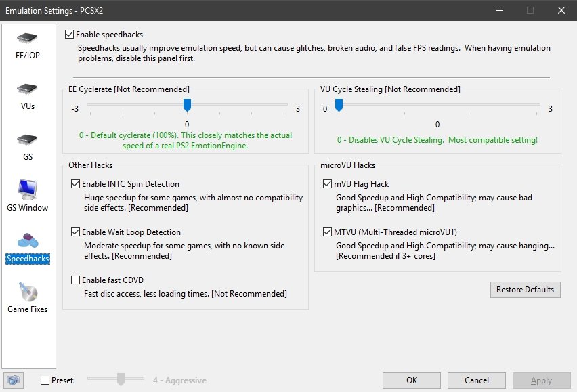
Task: Select the GS chip icon in sidebar
Action: [27, 139]
